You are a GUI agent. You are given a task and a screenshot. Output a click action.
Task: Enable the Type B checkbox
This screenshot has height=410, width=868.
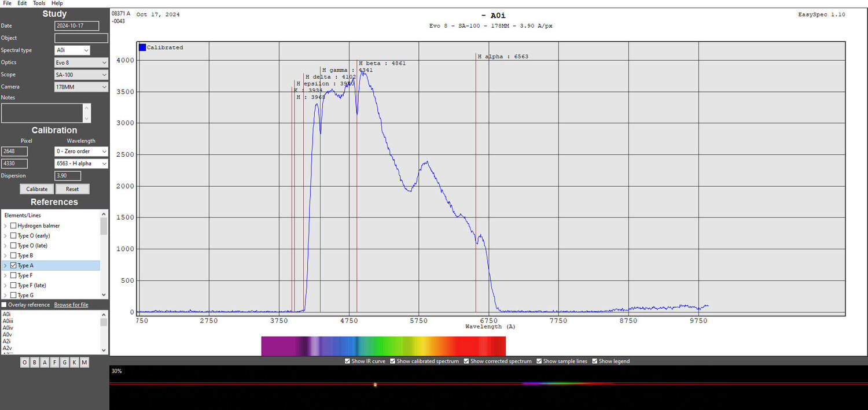[13, 255]
